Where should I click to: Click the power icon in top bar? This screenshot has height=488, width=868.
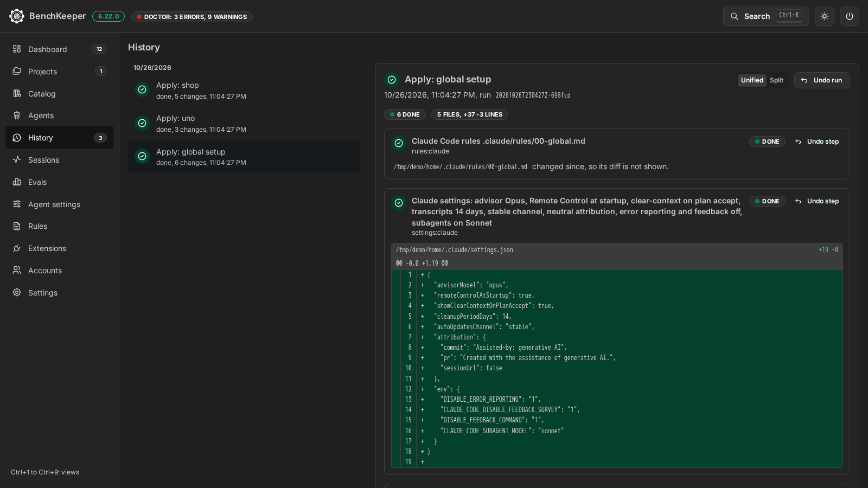[x=850, y=16]
